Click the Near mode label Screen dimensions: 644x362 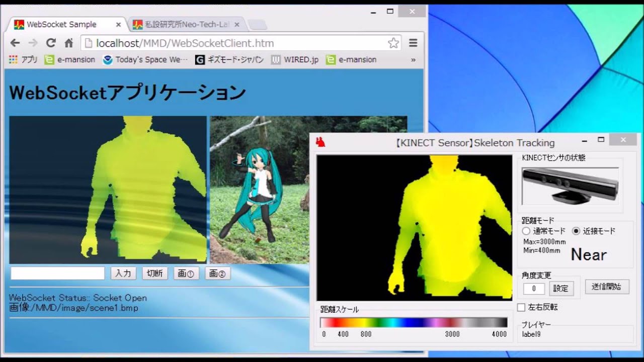pyautogui.click(x=589, y=255)
